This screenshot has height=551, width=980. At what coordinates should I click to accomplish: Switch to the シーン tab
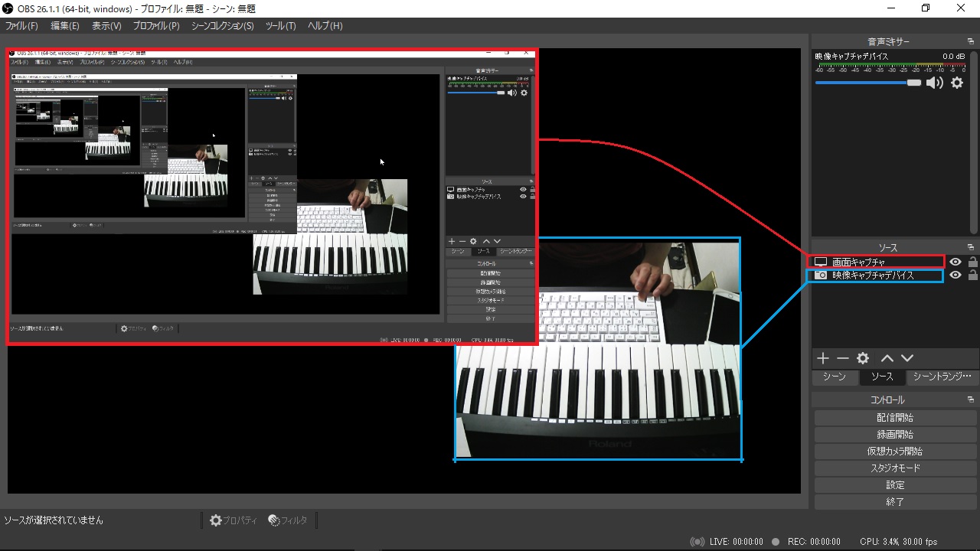click(x=834, y=377)
